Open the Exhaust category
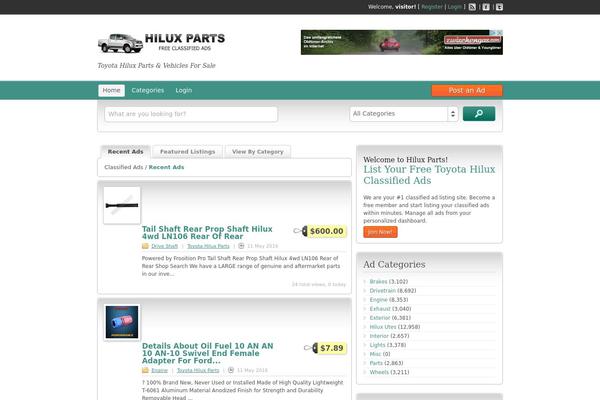This screenshot has height=400, width=600. tap(380, 309)
